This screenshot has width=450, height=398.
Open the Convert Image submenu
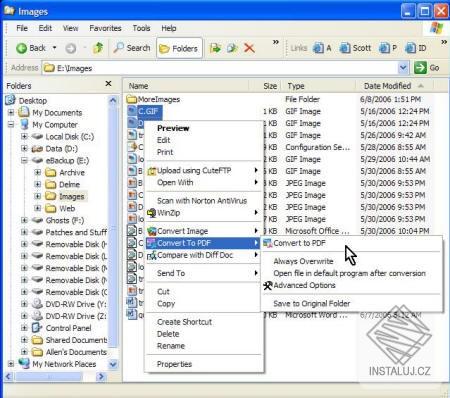(203, 231)
